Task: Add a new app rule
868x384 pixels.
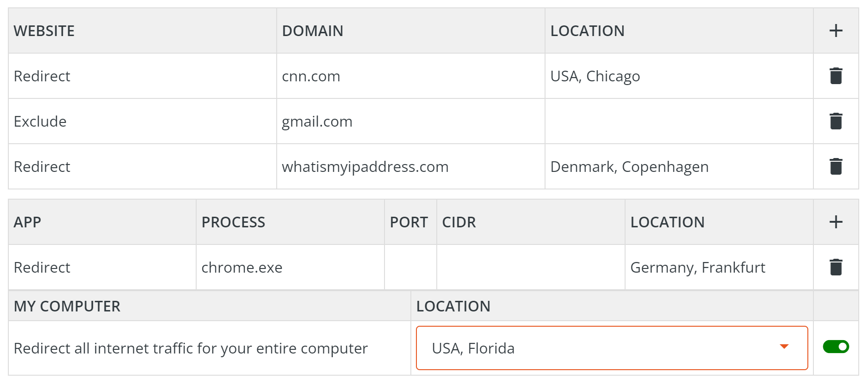Action: (836, 222)
